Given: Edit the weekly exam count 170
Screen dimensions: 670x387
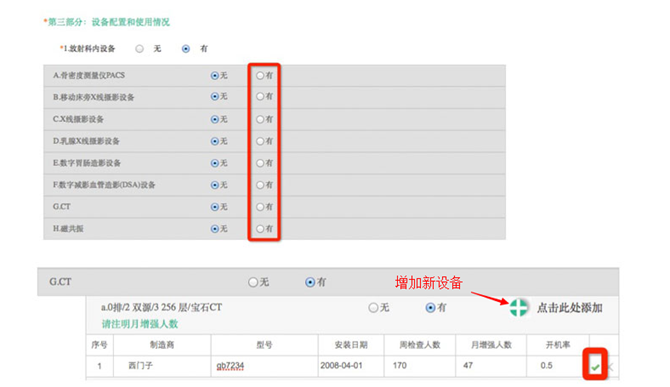Looking at the screenshot, I should tap(420, 366).
